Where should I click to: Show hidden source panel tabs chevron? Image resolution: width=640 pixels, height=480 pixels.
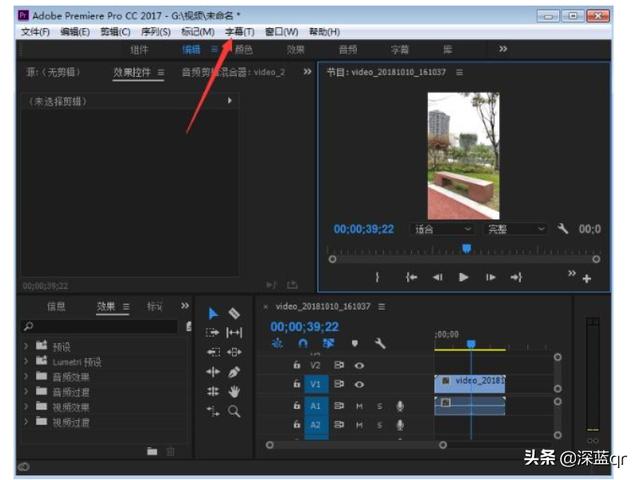[307, 72]
